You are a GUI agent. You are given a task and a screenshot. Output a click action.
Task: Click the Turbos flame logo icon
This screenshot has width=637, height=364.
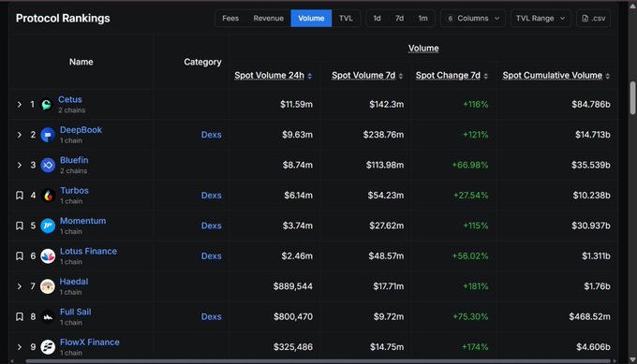(48, 196)
